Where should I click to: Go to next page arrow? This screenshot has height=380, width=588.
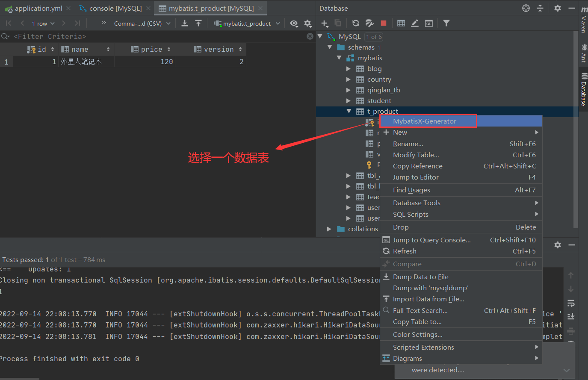coord(64,24)
